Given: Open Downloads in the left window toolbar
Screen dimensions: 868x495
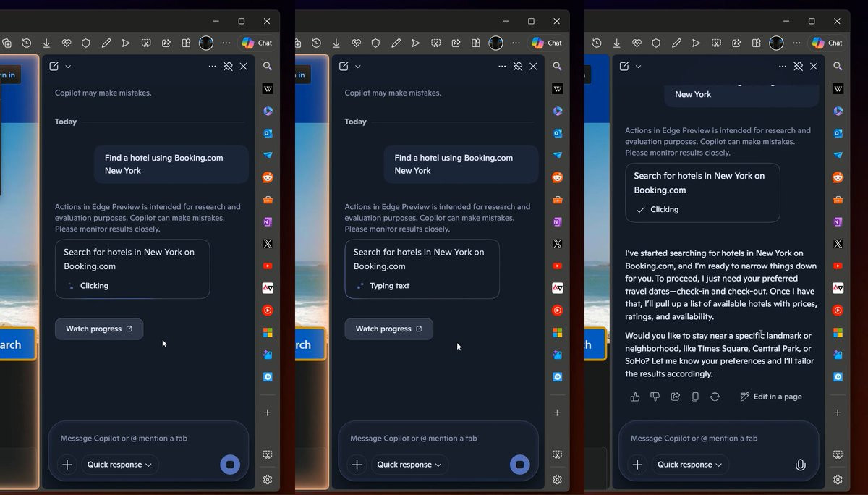Looking at the screenshot, I should 46,43.
